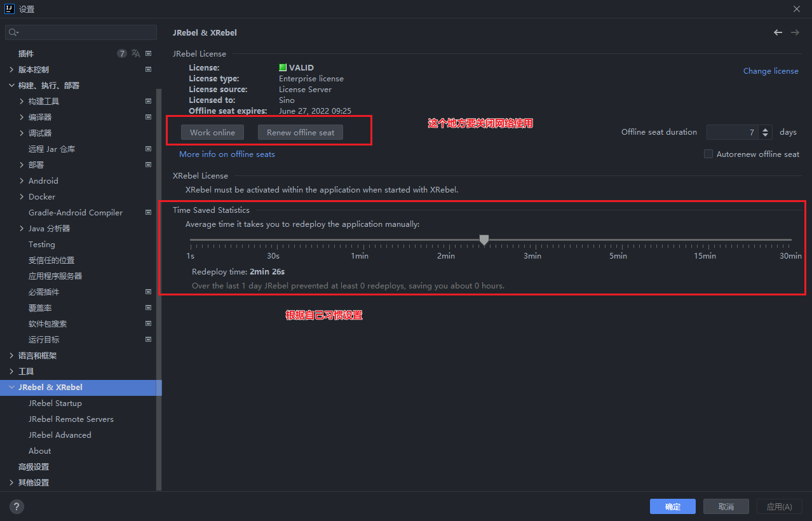Open More info on offline seats link
Screen dimensions: 812x521
tap(227, 154)
